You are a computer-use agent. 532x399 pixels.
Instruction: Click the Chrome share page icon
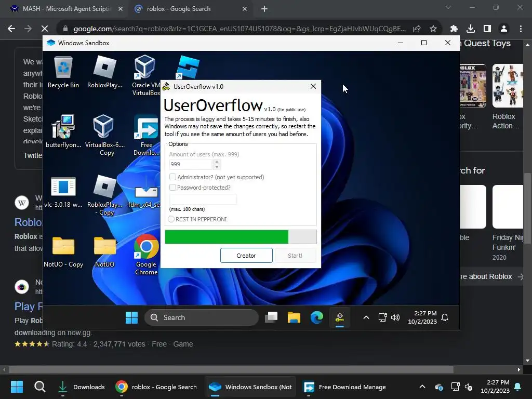click(x=417, y=29)
